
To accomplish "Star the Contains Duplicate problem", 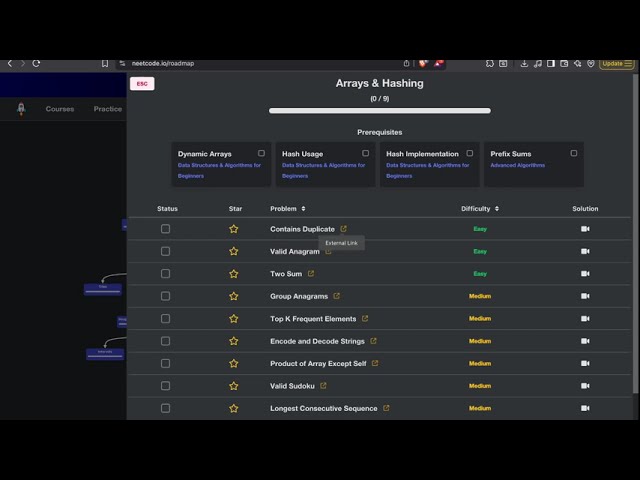I will [233, 229].
